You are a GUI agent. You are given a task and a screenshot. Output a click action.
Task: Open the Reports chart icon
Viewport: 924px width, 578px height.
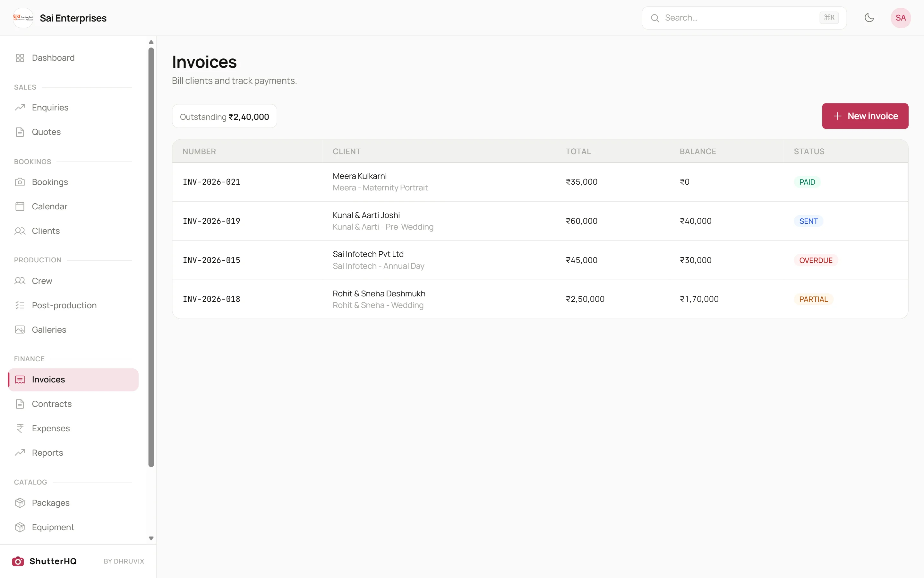[20, 453]
